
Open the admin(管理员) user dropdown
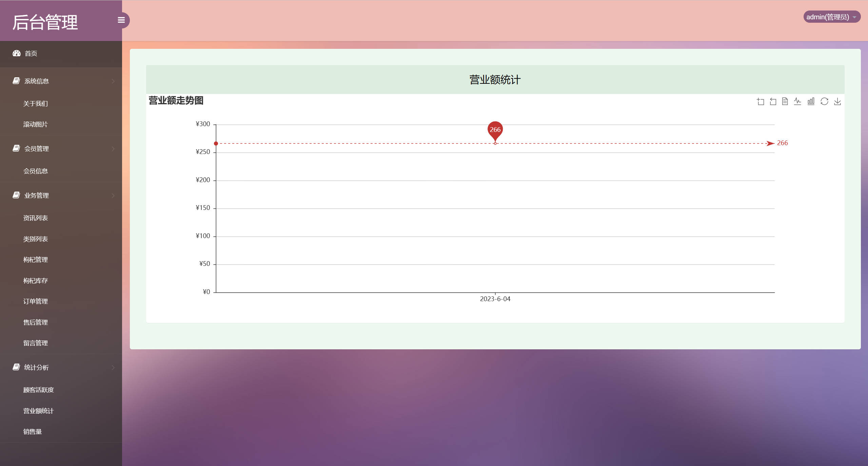tap(831, 17)
